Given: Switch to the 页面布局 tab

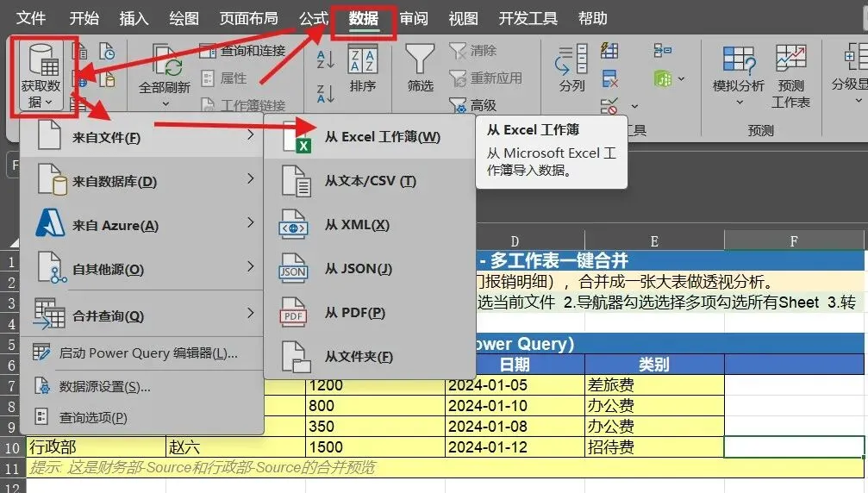Looking at the screenshot, I should [248, 18].
